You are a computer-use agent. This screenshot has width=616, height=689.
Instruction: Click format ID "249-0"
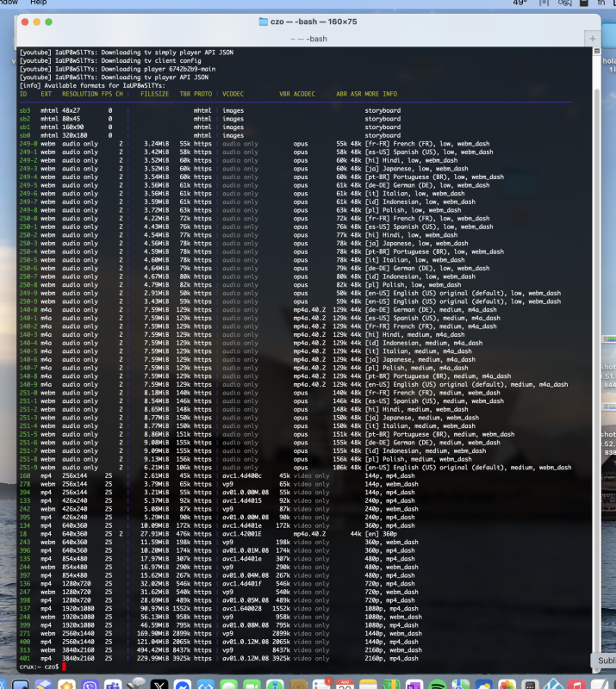coord(28,144)
